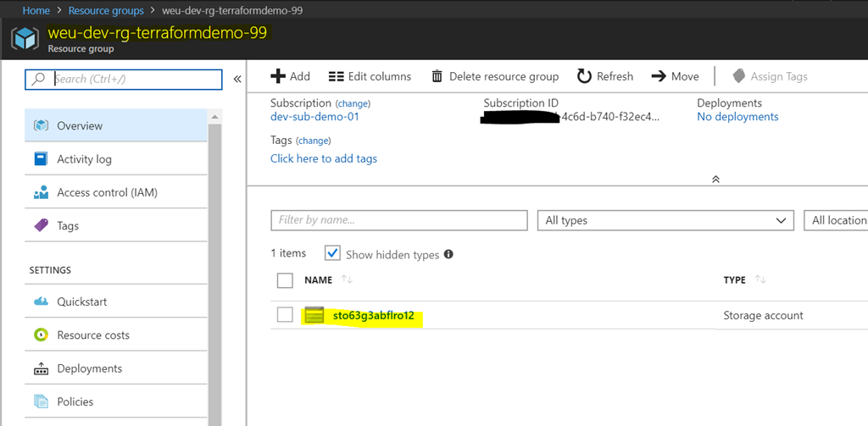Click the Deployments icon in sidebar
This screenshot has height=426, width=868.
(41, 368)
